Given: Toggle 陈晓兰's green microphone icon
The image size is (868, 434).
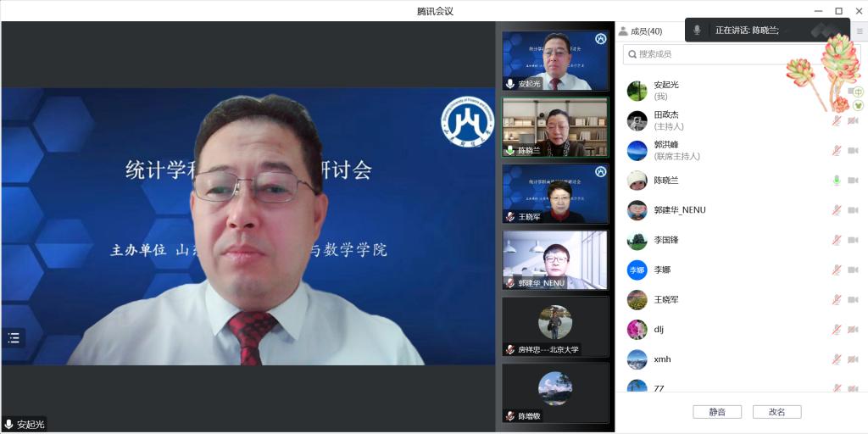Looking at the screenshot, I should [x=836, y=181].
